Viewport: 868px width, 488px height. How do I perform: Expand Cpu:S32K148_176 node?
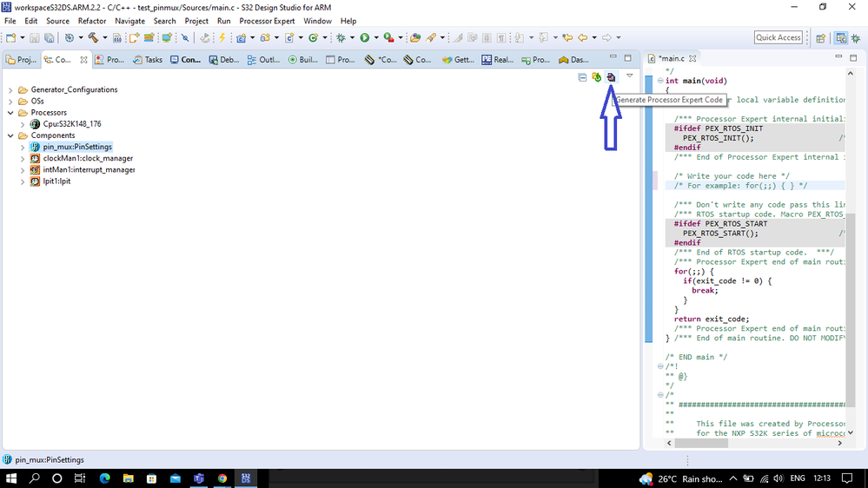click(23, 124)
